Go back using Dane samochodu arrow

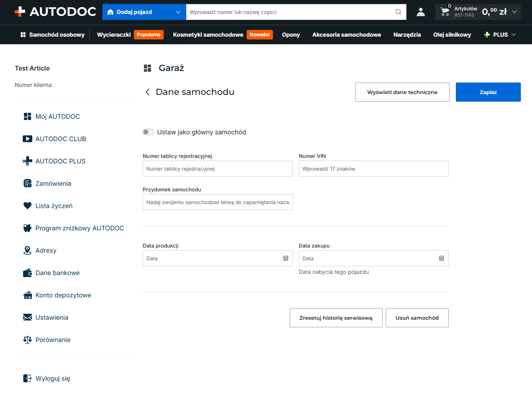pos(147,92)
